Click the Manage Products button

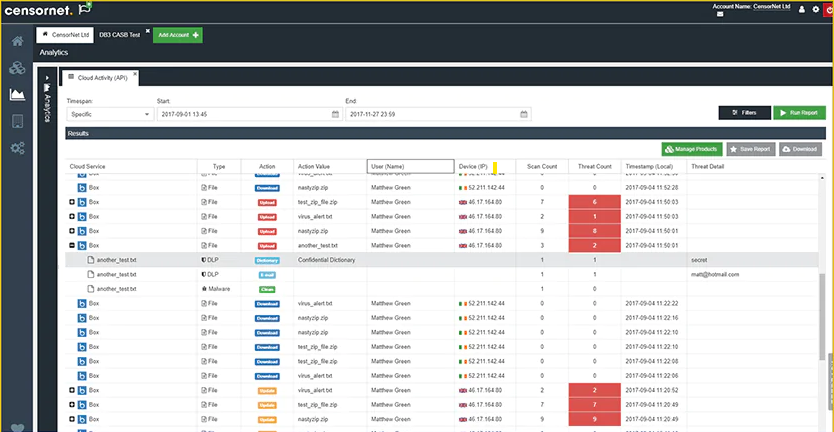point(691,149)
